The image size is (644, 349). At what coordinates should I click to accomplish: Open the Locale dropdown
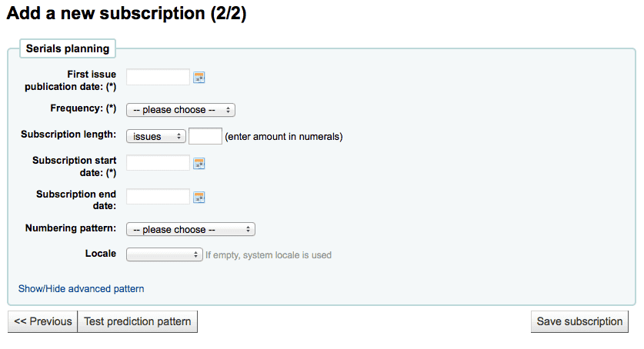click(x=165, y=254)
